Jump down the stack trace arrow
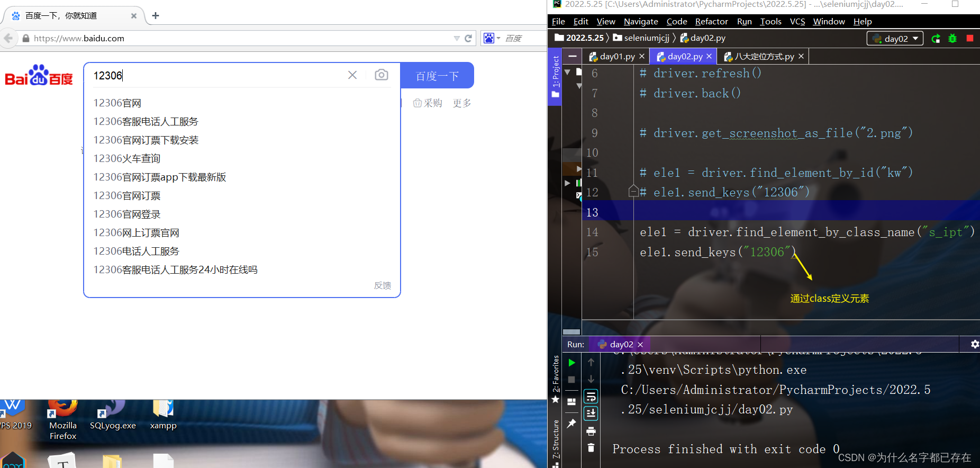980x468 pixels. [591, 380]
